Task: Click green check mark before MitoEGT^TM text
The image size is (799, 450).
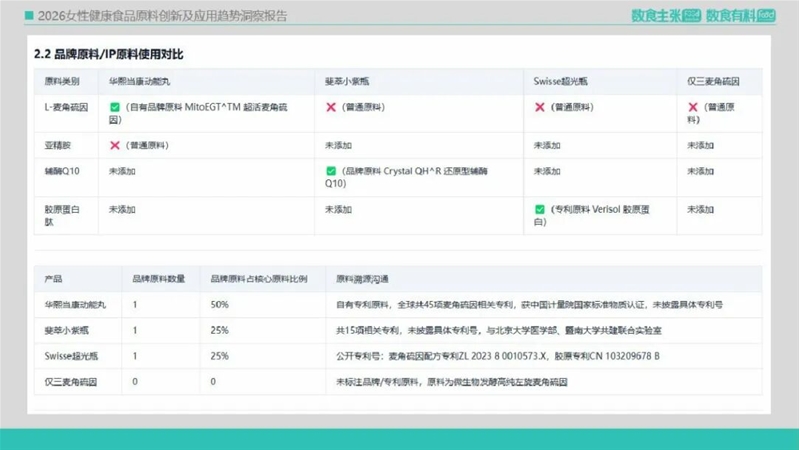Action: [x=115, y=107]
